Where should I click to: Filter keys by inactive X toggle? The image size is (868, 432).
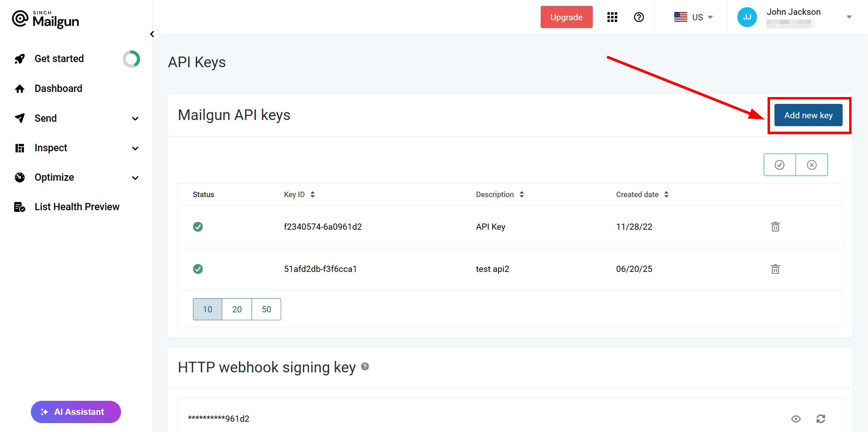[x=812, y=165]
